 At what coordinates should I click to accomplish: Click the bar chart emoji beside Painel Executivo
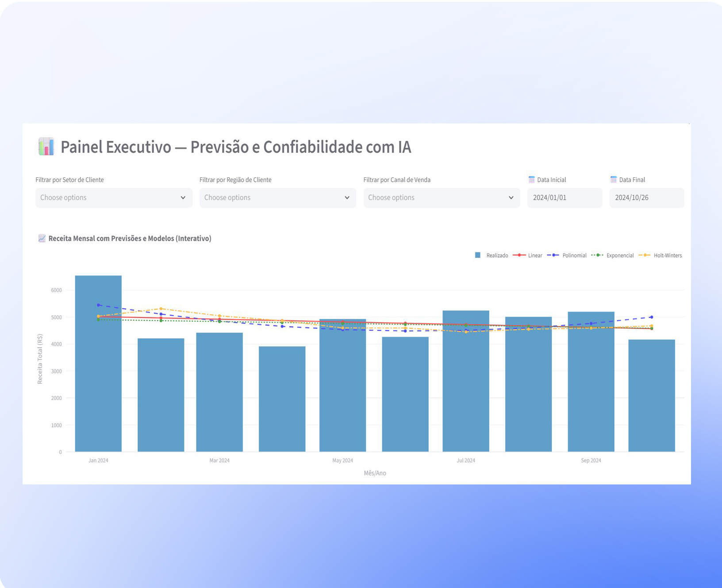46,146
